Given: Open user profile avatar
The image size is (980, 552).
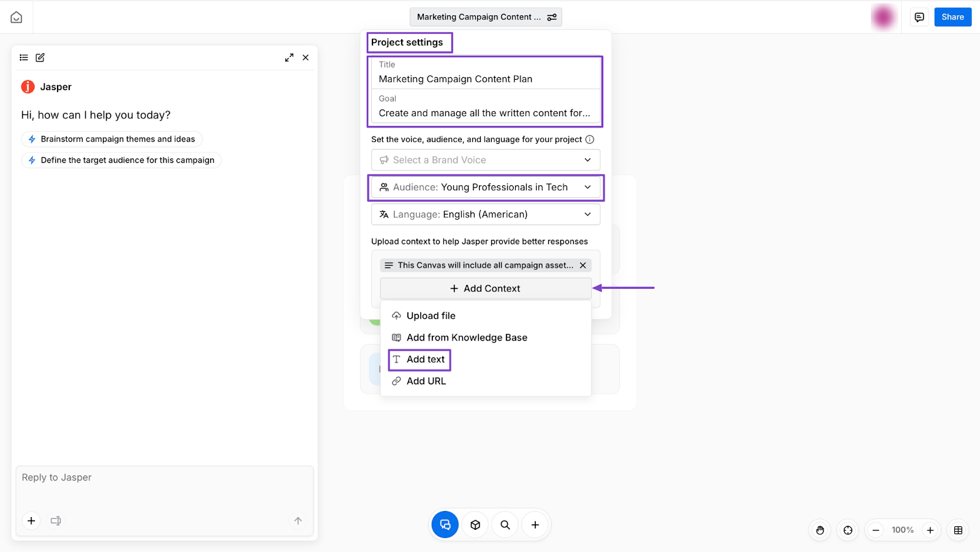Looking at the screenshot, I should (884, 17).
